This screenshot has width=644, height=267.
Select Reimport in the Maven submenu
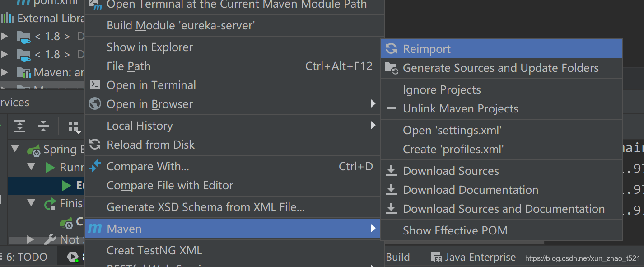pos(501,49)
